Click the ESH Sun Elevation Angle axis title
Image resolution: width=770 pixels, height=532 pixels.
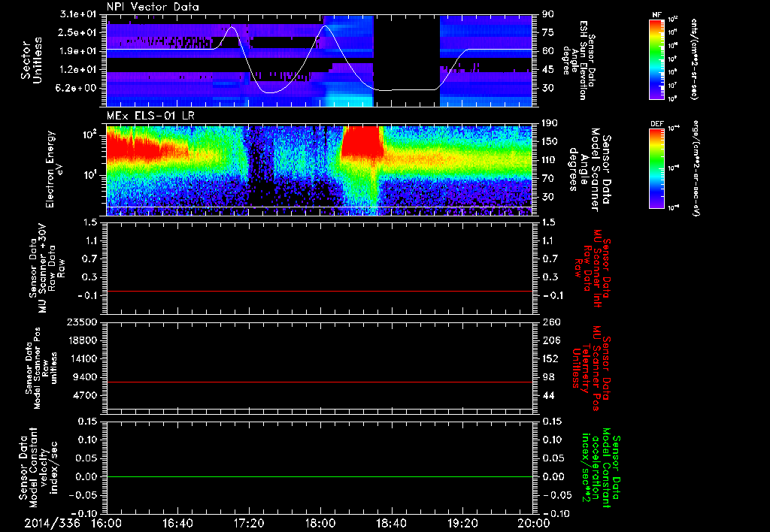[x=579, y=60]
